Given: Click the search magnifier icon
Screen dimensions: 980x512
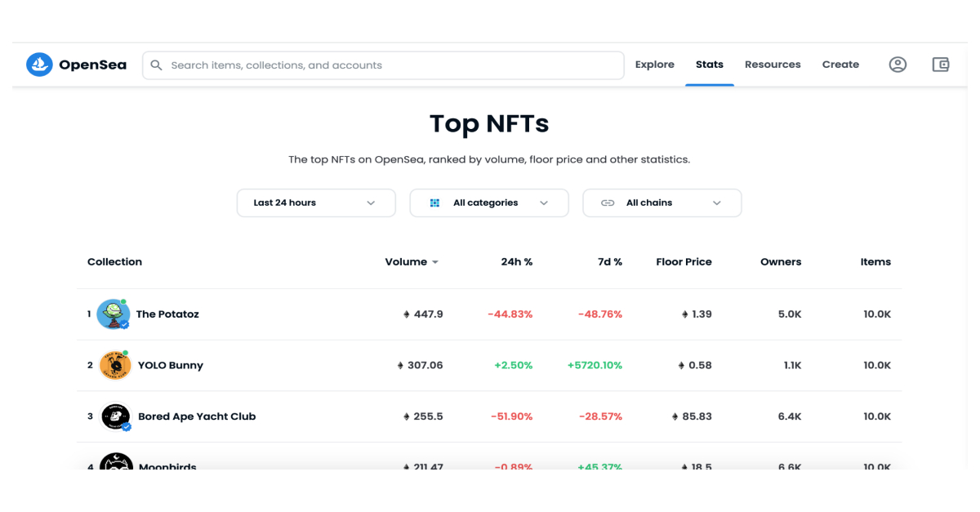Looking at the screenshot, I should [x=157, y=65].
